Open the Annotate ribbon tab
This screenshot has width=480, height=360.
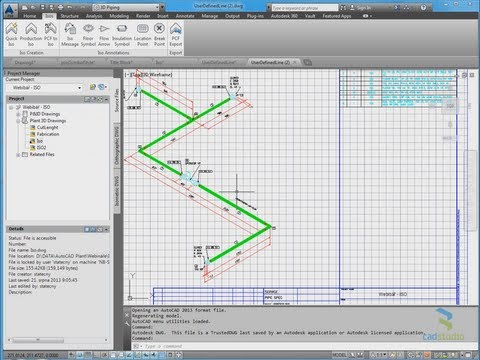click(185, 16)
